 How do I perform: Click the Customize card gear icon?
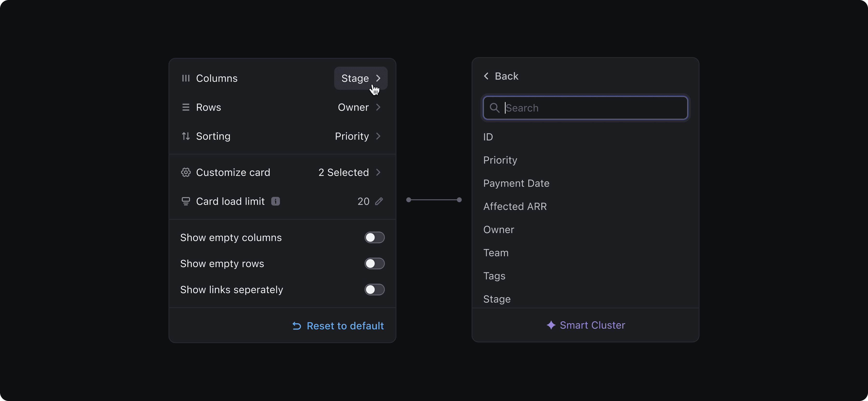tap(186, 172)
